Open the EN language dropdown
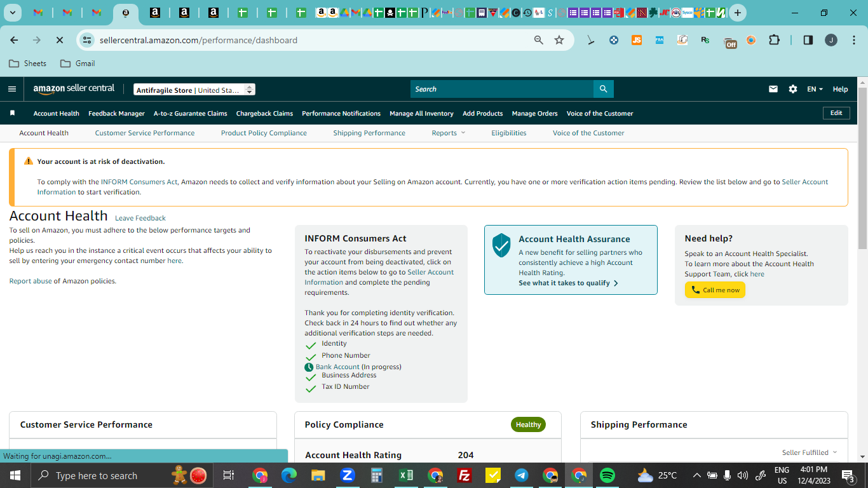868x488 pixels. [x=815, y=89]
